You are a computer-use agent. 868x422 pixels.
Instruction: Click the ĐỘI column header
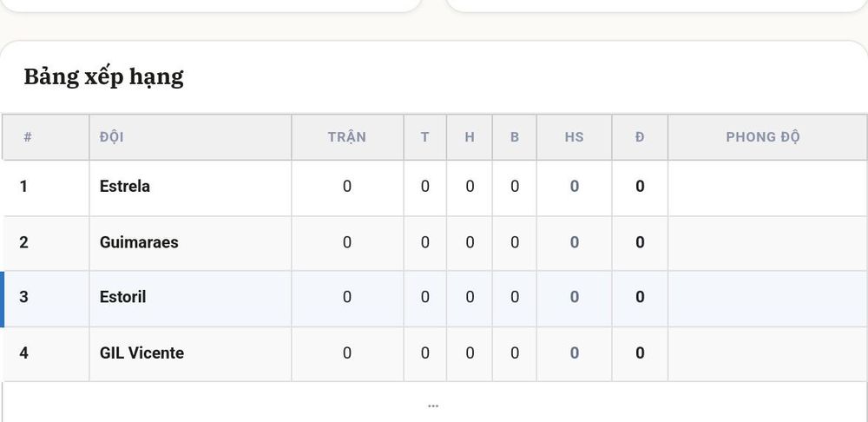point(112,137)
